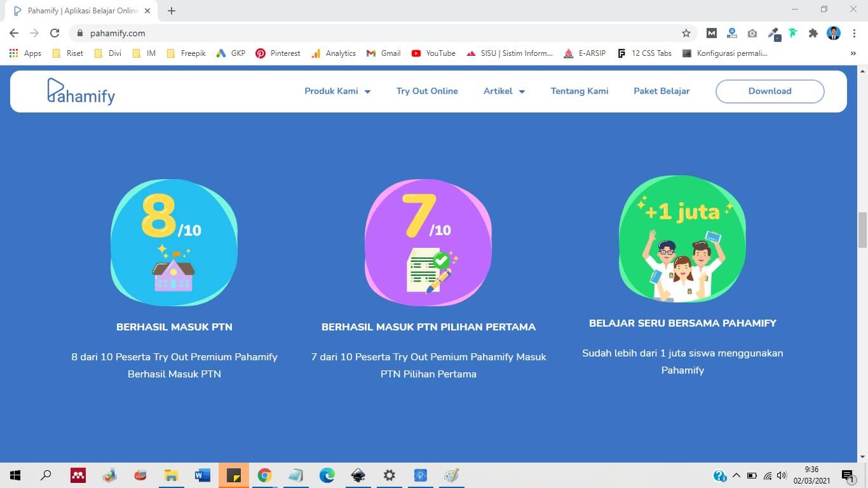Open the YouTube bookmark

(433, 53)
